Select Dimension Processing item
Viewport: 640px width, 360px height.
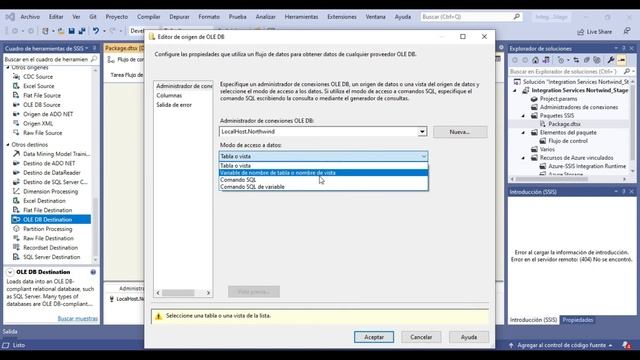(x=50, y=191)
